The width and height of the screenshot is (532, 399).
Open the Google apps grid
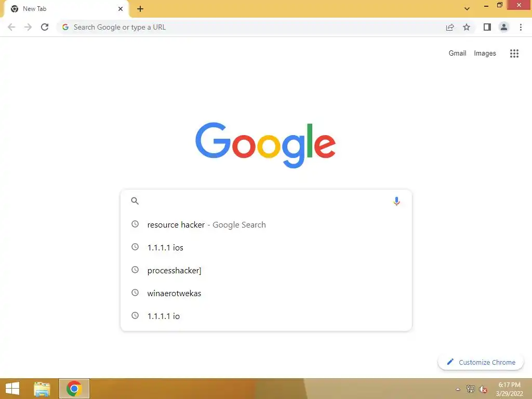point(514,54)
